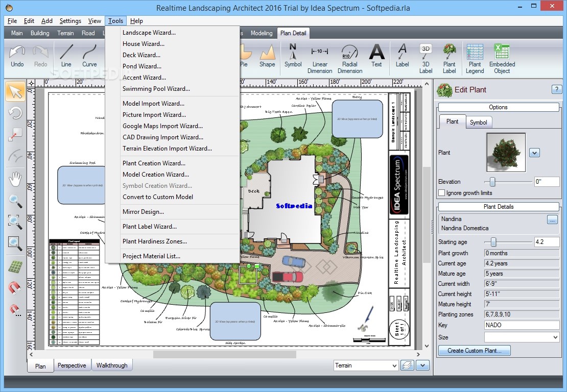Open the snap settings magnet icon with dots
This screenshot has height=392, width=567.
point(15,310)
